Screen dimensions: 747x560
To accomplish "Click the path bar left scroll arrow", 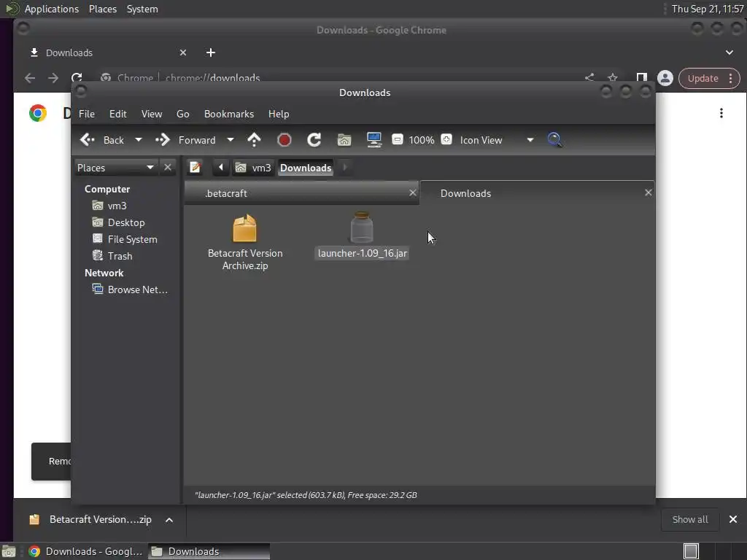I will coord(220,168).
